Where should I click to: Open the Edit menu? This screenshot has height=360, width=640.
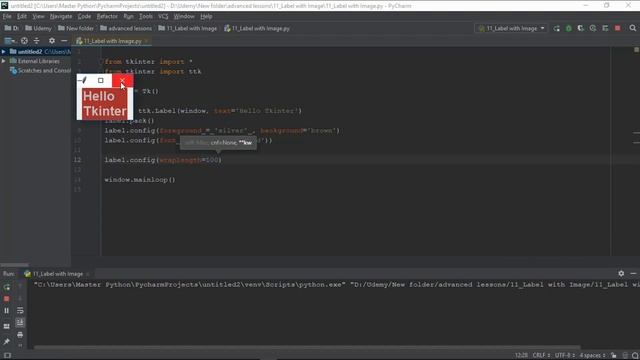(22, 16)
